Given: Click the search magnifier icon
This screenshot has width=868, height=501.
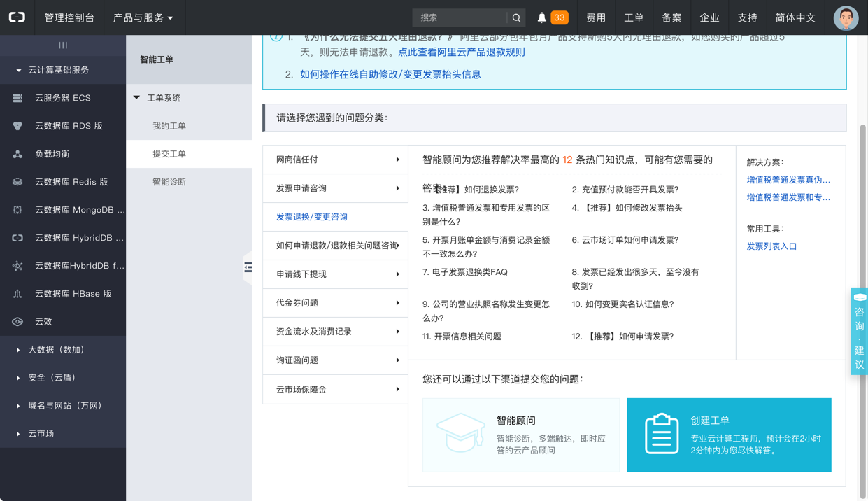Looking at the screenshot, I should click(516, 17).
